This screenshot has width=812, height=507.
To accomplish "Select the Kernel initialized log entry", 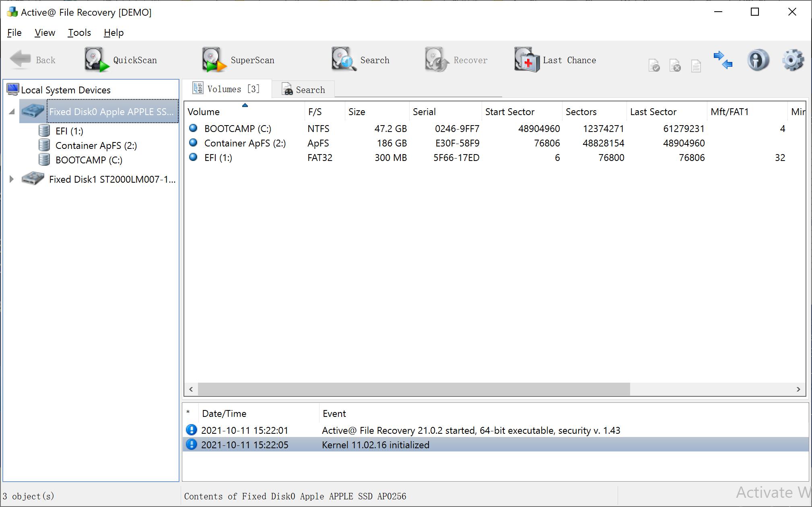I will (375, 445).
